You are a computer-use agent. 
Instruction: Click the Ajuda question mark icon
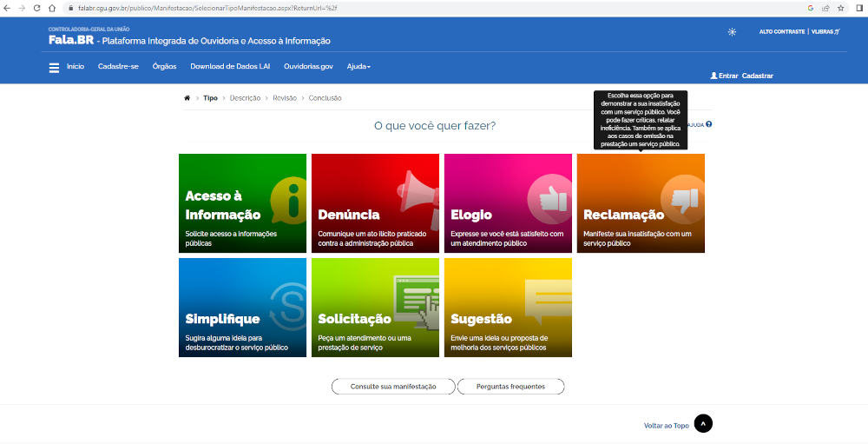[x=708, y=124]
